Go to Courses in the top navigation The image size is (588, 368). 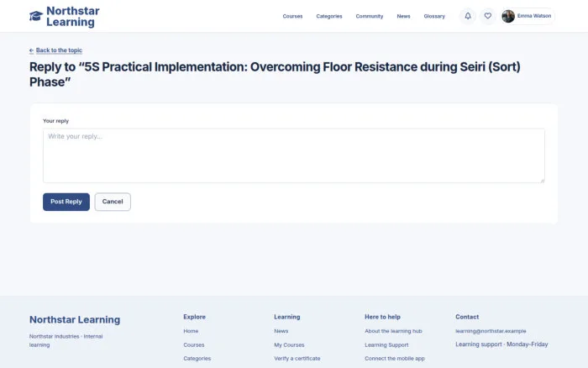(292, 16)
